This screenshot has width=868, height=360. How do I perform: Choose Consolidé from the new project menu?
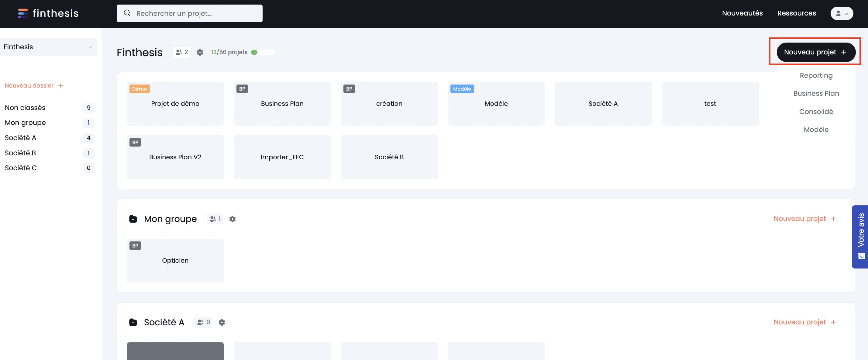(816, 112)
